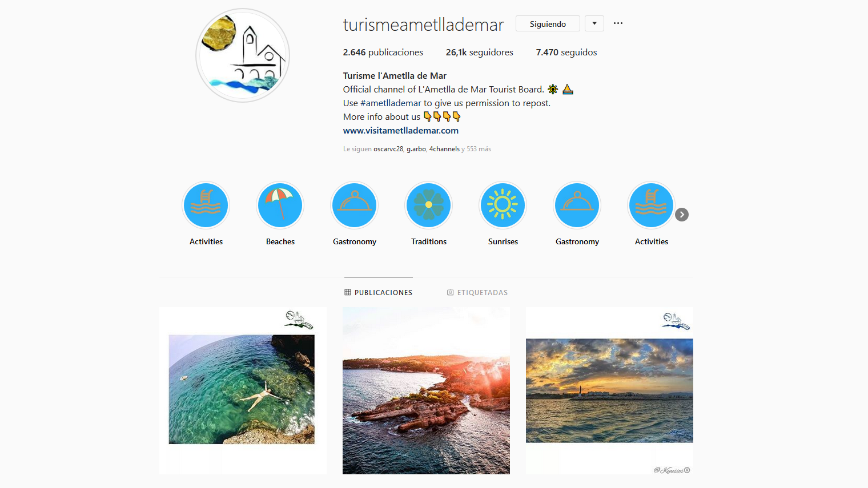868x488 pixels.
Task: Open the second Gastronomy highlight
Action: tap(577, 205)
